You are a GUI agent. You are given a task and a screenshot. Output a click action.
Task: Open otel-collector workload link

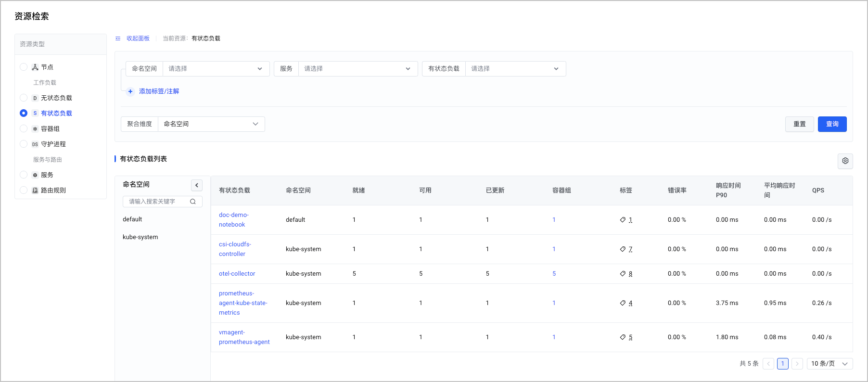(237, 274)
